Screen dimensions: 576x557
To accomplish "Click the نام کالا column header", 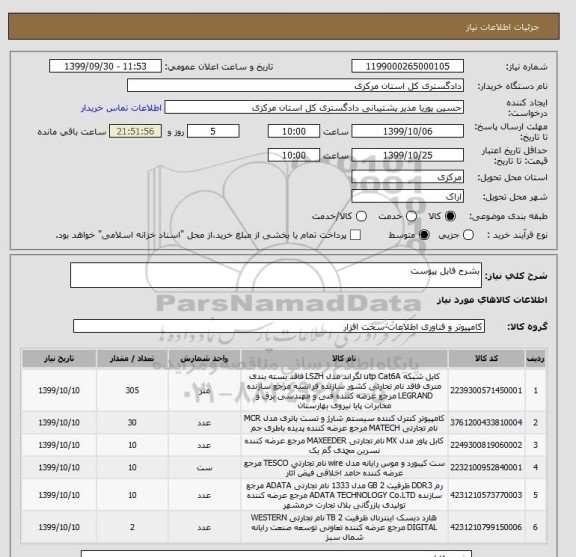I will coord(344,358).
